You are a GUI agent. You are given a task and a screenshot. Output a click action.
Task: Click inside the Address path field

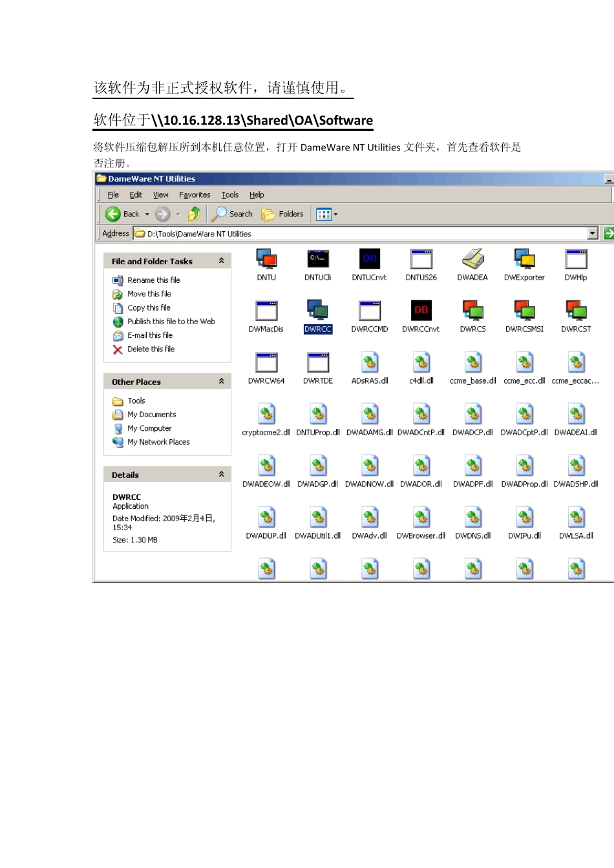[x=361, y=233]
